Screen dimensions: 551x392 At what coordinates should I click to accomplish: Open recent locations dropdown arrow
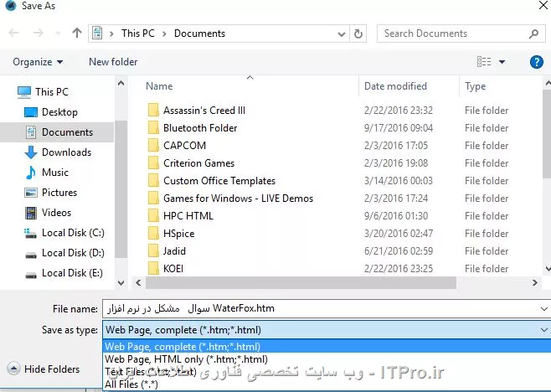pyautogui.click(x=58, y=34)
